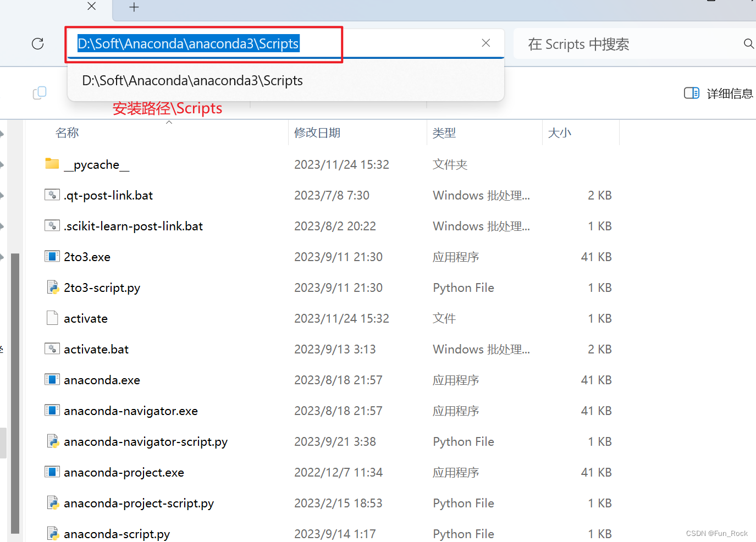Clear the address bar with X

pos(485,43)
